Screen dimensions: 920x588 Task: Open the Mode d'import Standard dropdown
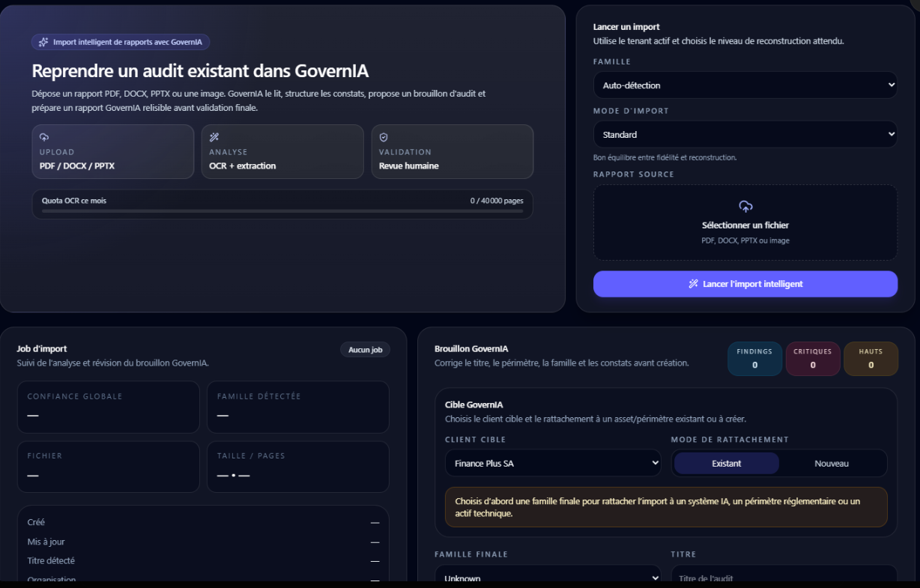click(745, 135)
